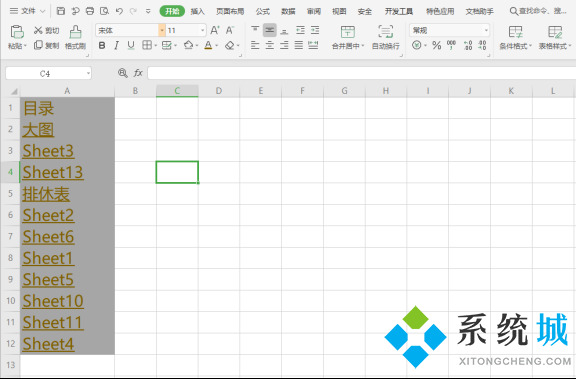
Task: Click the Print icon in quick access bar
Action: coord(90,11)
